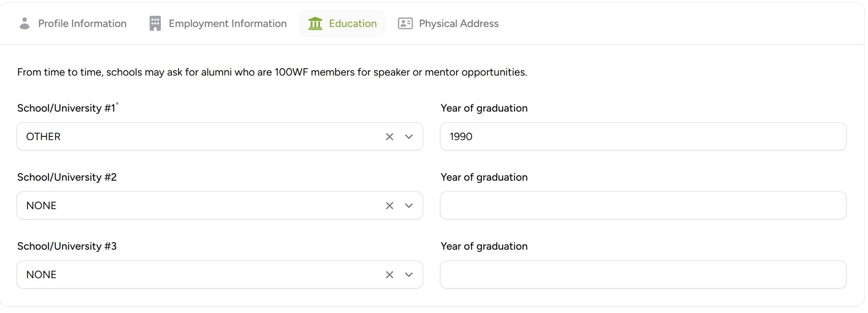Click the Physical Address card icon

coord(405,23)
